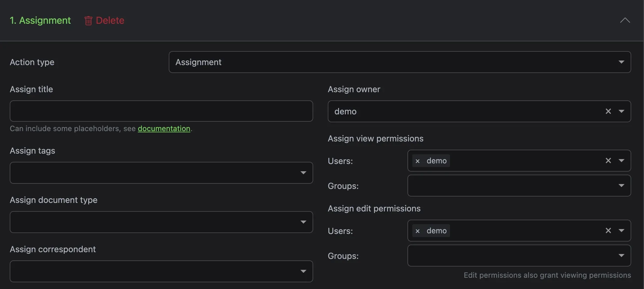Clear all view permissions users
This screenshot has width=644, height=289.
pyautogui.click(x=608, y=161)
